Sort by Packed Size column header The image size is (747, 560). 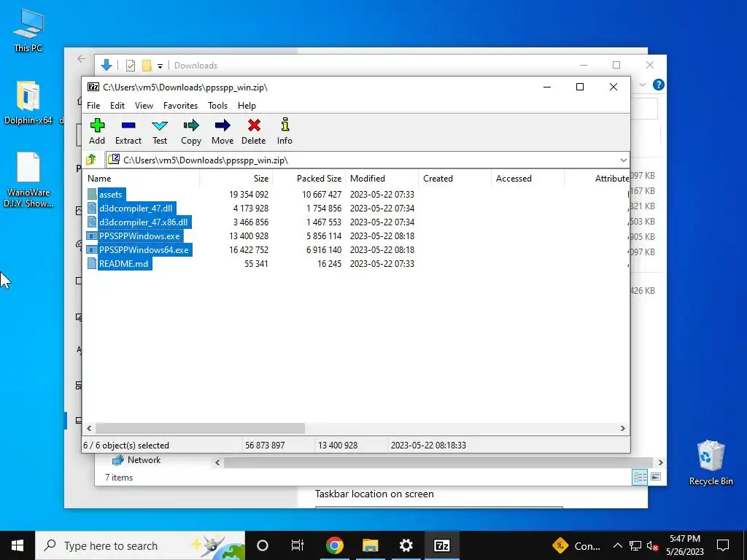(309, 179)
